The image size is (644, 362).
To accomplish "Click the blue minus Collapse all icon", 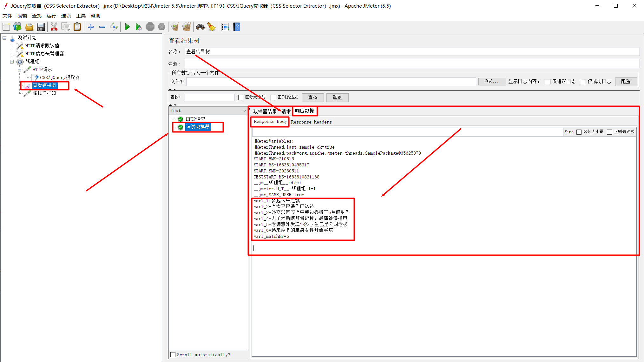I will click(x=102, y=27).
